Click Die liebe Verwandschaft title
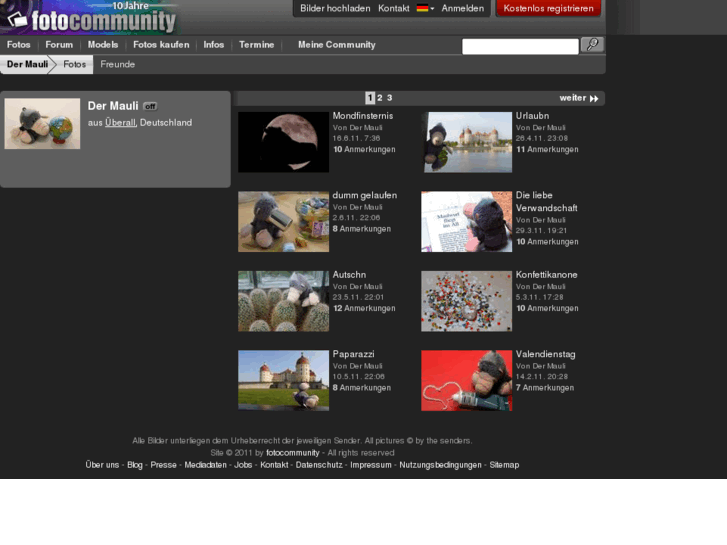 (546, 202)
